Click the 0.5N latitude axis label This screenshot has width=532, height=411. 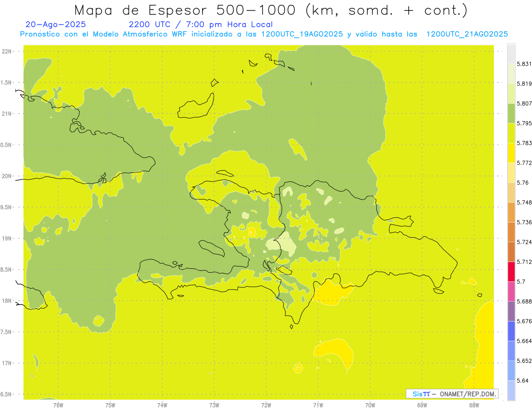(6, 145)
